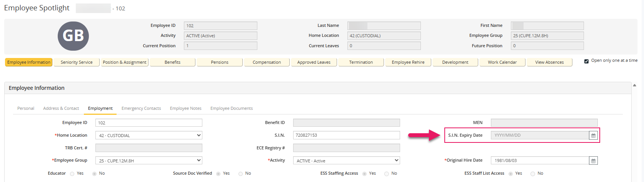Click the TRB Cert. # field
The image size is (644, 182).
pyautogui.click(x=149, y=148)
